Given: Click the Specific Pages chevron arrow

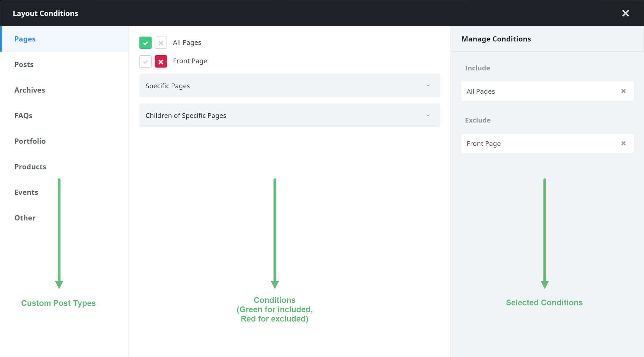Looking at the screenshot, I should (x=428, y=86).
